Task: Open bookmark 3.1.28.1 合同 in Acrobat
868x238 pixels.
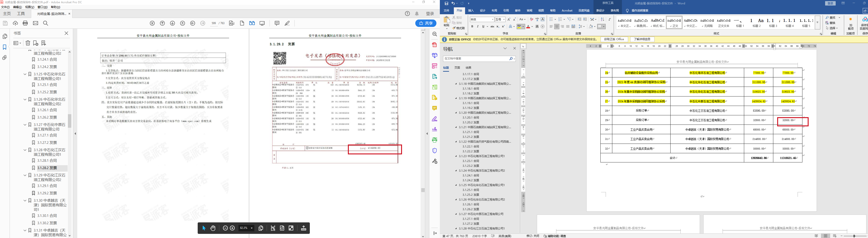Action: (x=47, y=161)
